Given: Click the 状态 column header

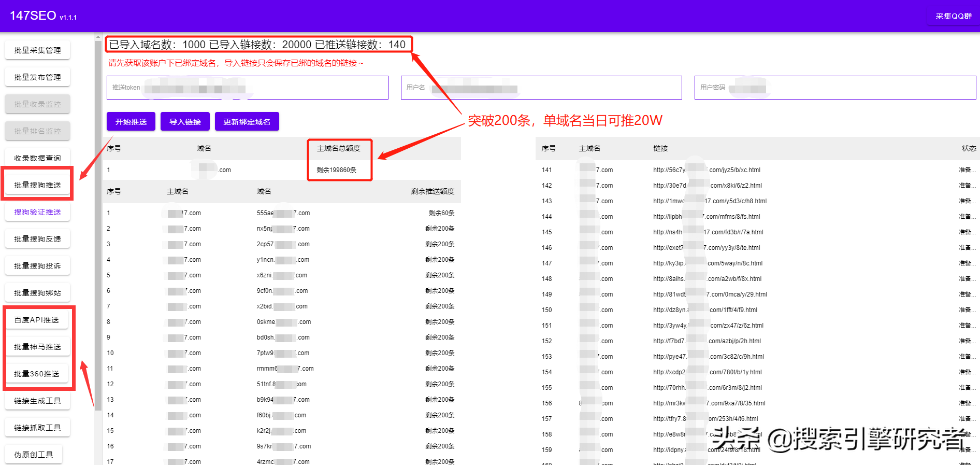Looking at the screenshot, I should click(x=969, y=148).
